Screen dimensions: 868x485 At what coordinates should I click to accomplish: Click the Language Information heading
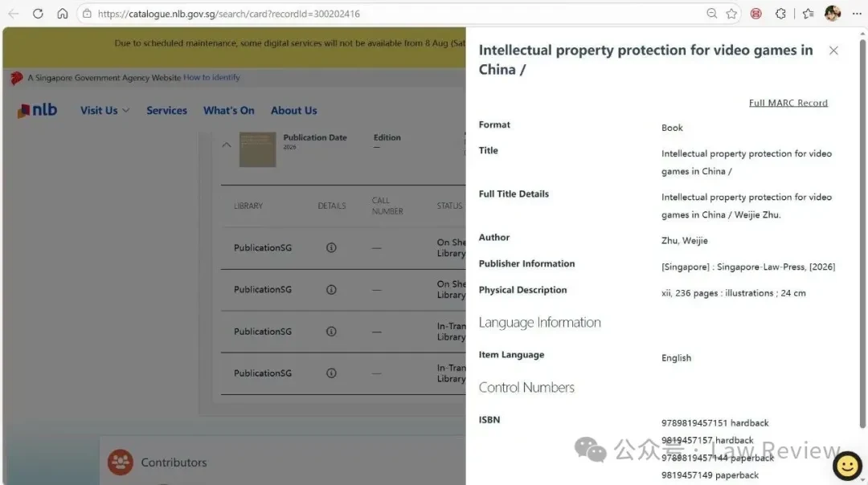[540, 323]
